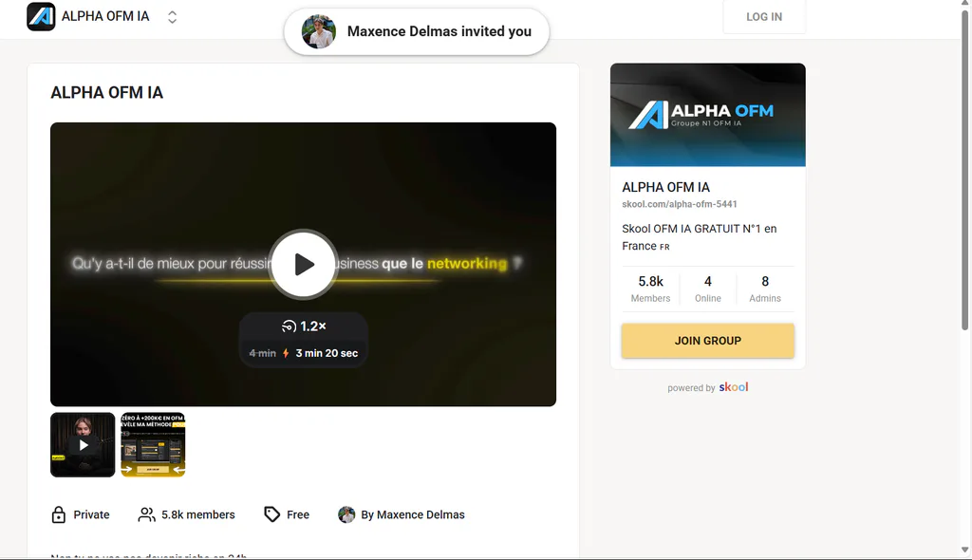
Task: Play the main intro video
Action: pyautogui.click(x=303, y=264)
